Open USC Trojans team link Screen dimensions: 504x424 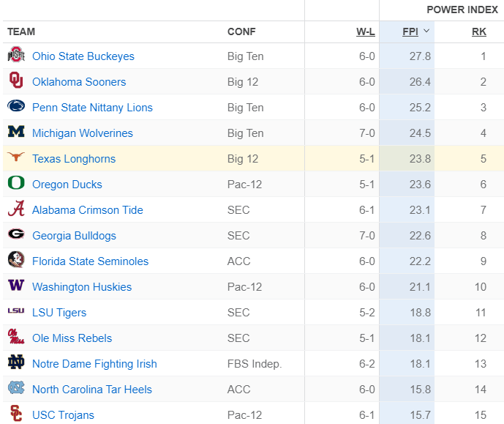coord(63,415)
